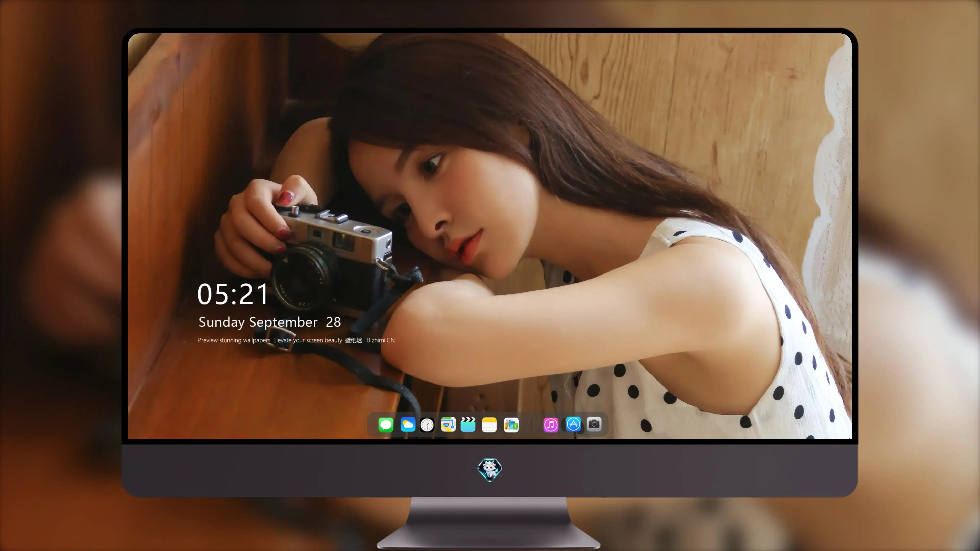The width and height of the screenshot is (980, 551).
Task: Click the Sunday September 28 date text
Action: 270,322
